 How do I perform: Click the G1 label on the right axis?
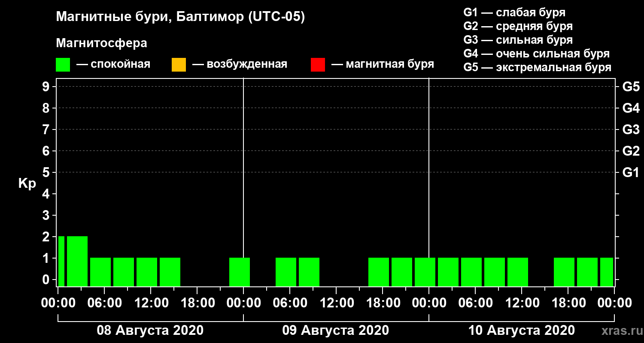pyautogui.click(x=631, y=173)
